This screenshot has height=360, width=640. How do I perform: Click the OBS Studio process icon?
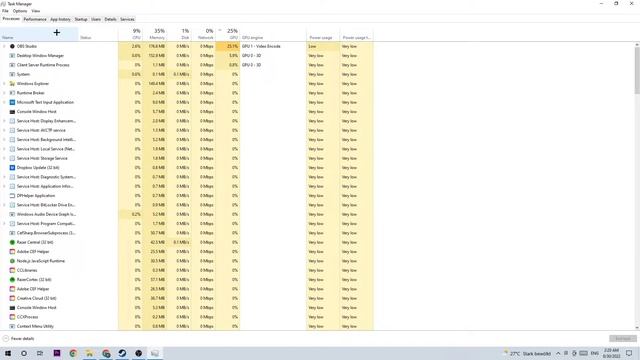pos(12,46)
